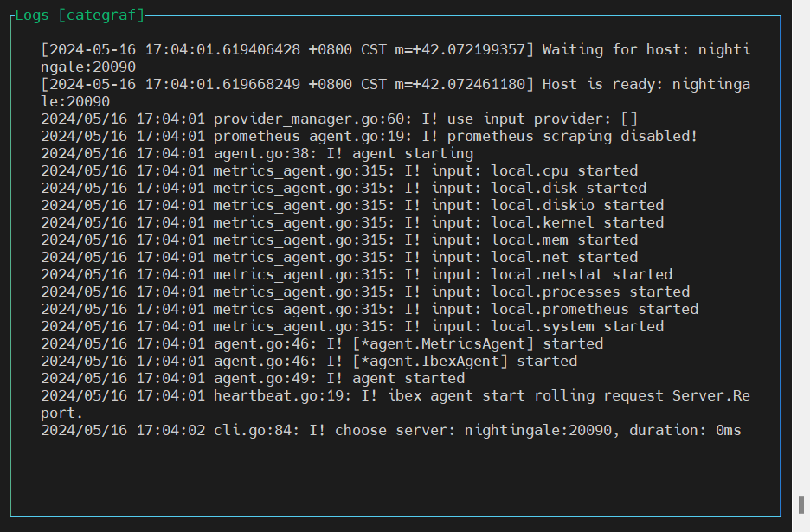Click the scrollbar thumb at the right edge

click(801, 503)
